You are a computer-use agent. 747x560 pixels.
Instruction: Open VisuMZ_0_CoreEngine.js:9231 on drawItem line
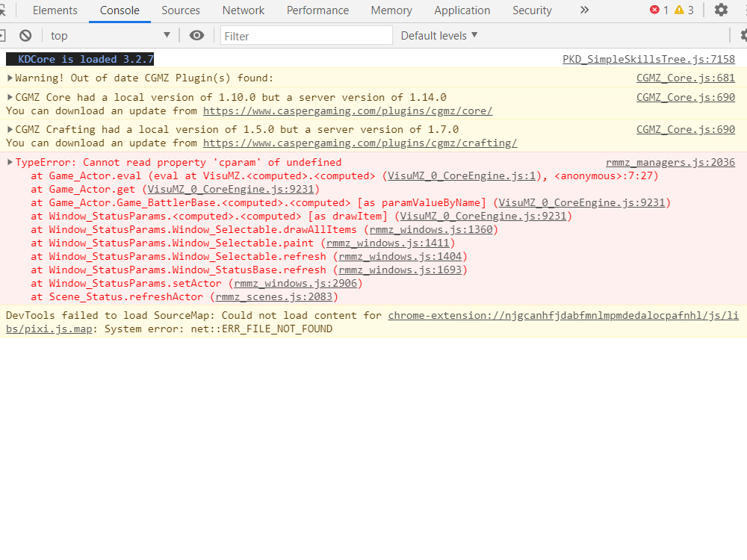tap(483, 216)
